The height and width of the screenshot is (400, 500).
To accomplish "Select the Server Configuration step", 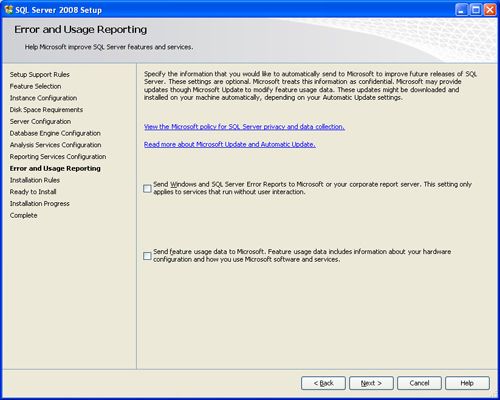I will pyautogui.click(x=40, y=121).
